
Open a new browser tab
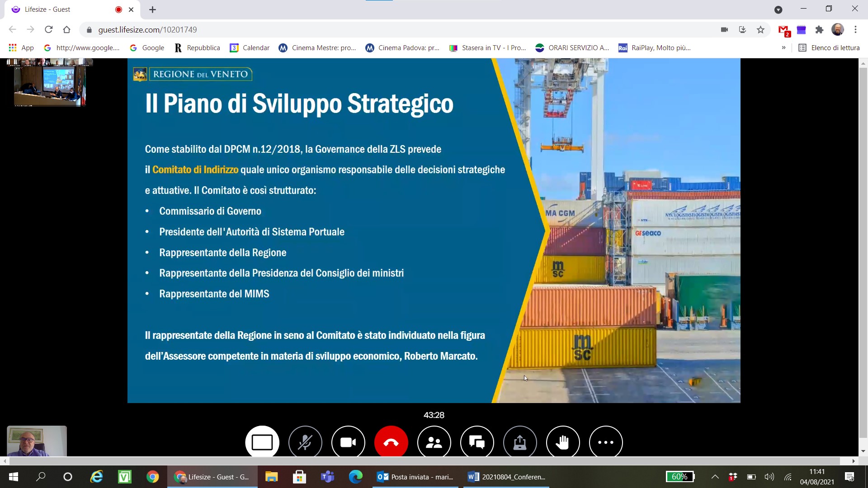tap(152, 9)
